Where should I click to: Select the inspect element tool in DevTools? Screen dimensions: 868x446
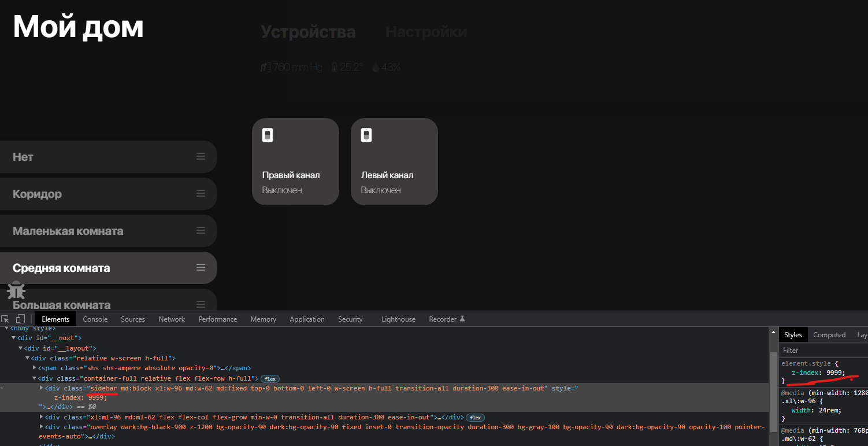pos(5,318)
